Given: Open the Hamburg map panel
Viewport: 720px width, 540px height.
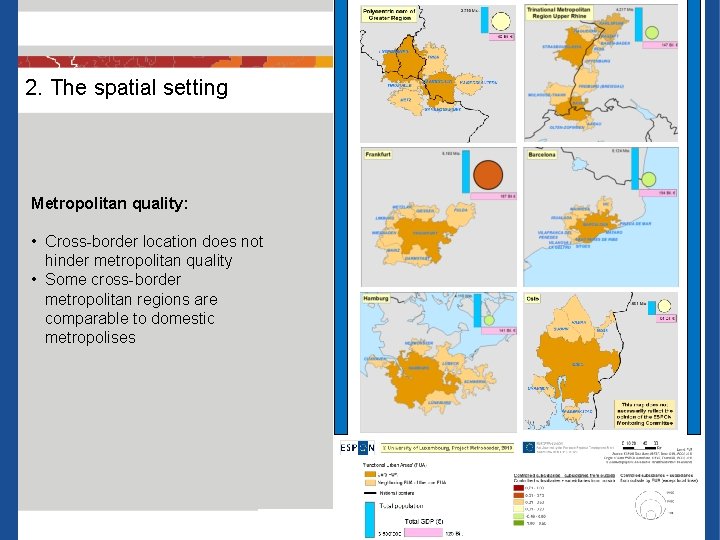Looking at the screenshot, I should click(x=438, y=362).
